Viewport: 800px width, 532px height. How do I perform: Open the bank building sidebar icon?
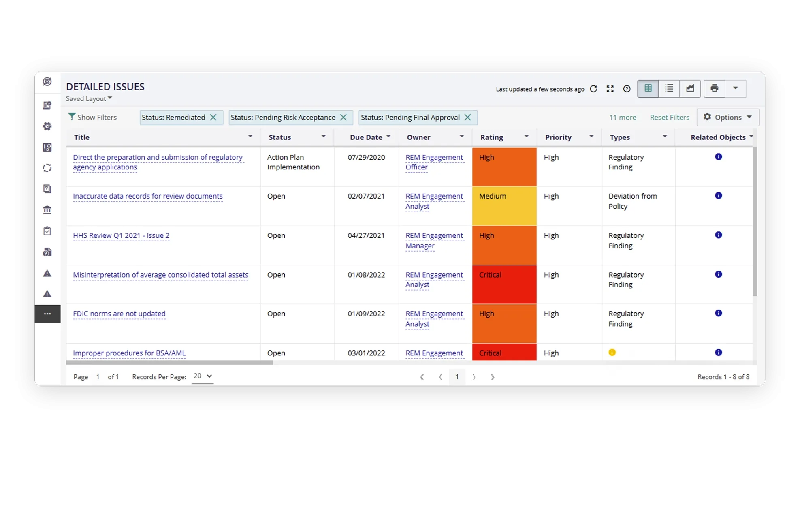tap(47, 210)
